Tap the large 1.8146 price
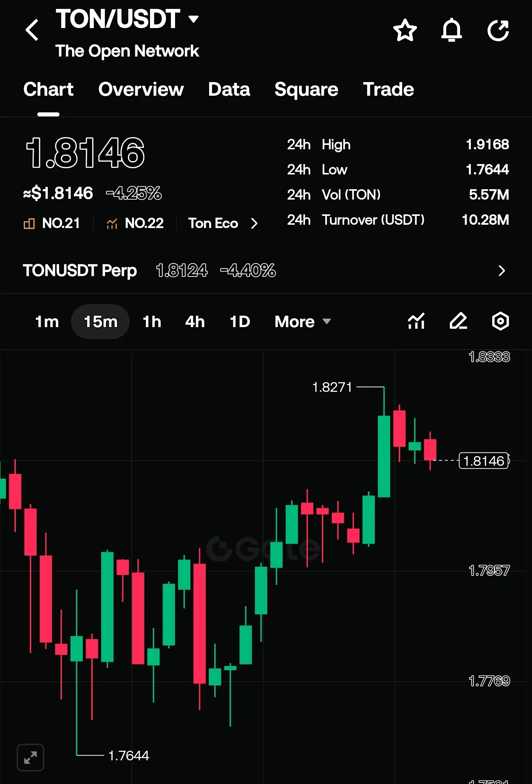The height and width of the screenshot is (784, 532). 85,153
